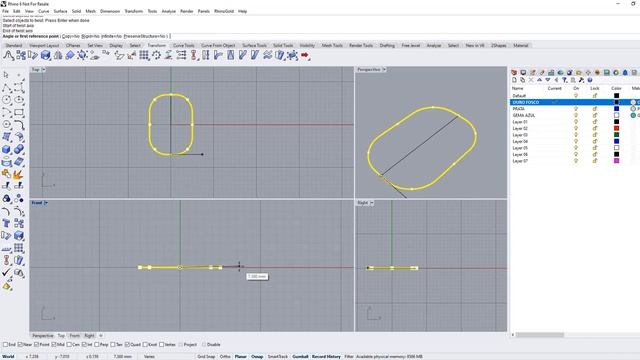Click the layer tools hammer icon
This screenshot has width=640, height=360.
pyautogui.click(x=581, y=80)
